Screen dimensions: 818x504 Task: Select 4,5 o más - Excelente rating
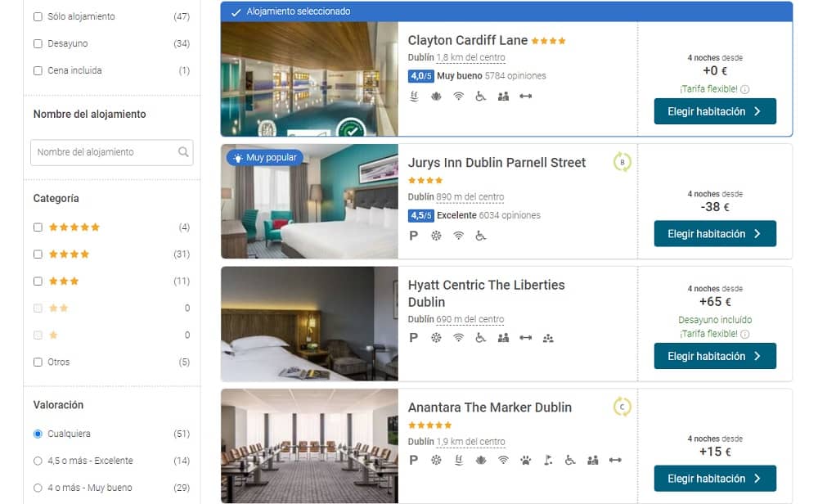click(38, 461)
